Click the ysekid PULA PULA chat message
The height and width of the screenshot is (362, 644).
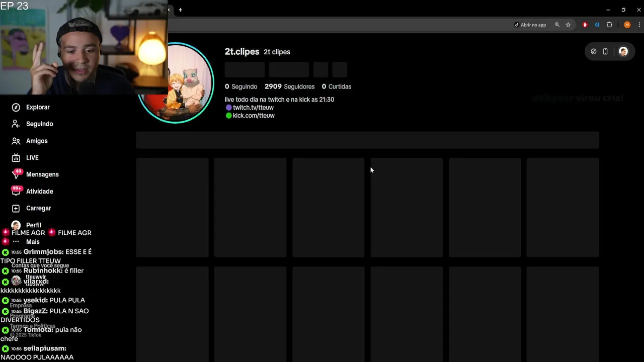pos(43,300)
